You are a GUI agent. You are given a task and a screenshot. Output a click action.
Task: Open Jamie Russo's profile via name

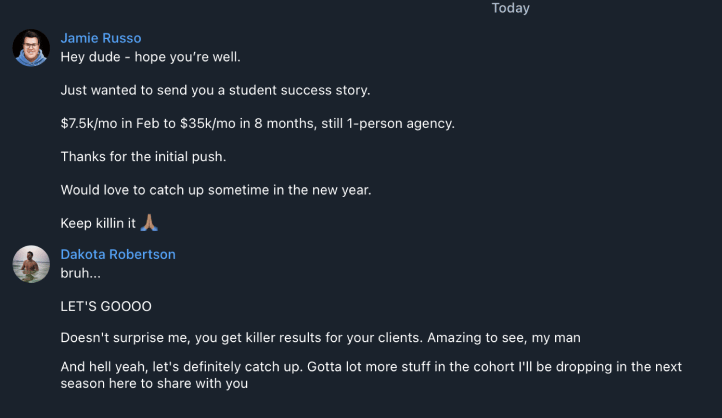(x=101, y=38)
